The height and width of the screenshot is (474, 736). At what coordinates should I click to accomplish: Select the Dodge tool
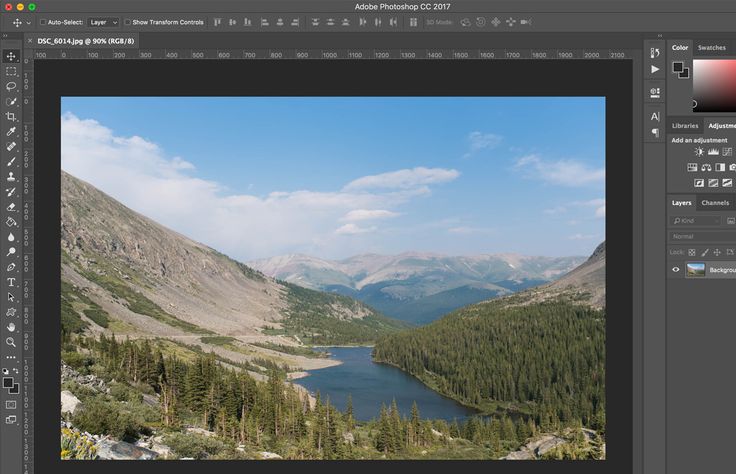point(11,252)
